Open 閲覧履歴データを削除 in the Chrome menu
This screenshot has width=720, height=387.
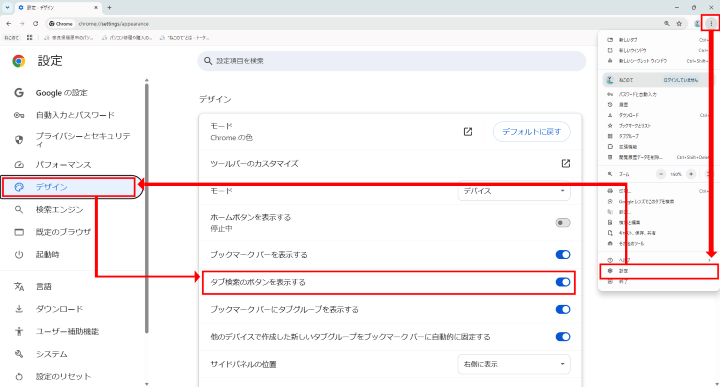[658, 157]
